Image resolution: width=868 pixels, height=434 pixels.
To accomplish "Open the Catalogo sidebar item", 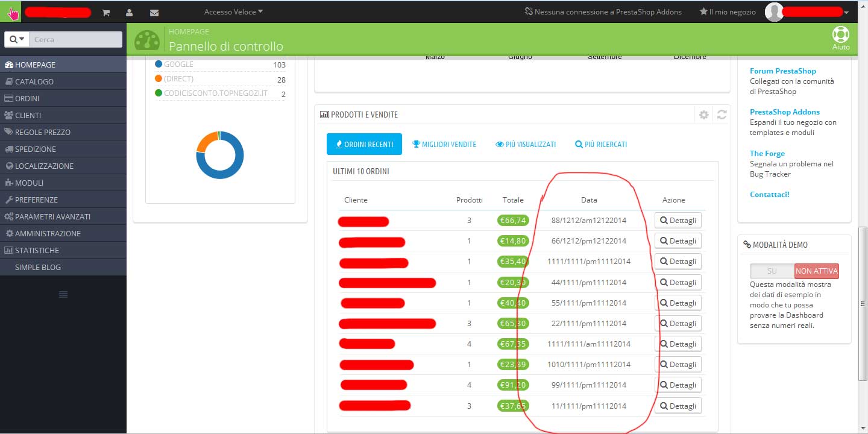I will pos(63,81).
